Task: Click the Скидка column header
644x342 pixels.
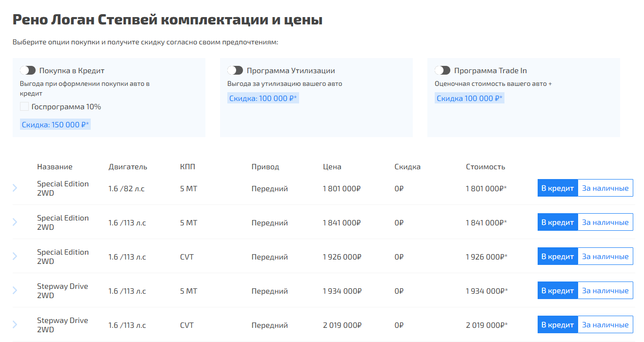Action: (x=407, y=167)
